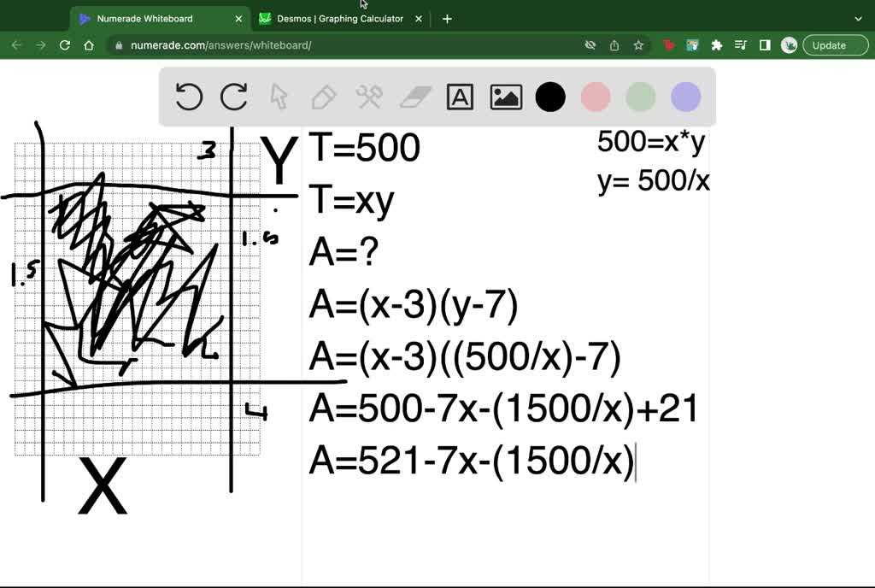Expand the tab search dropdown arrow
The height and width of the screenshot is (588, 875).
click(x=859, y=19)
